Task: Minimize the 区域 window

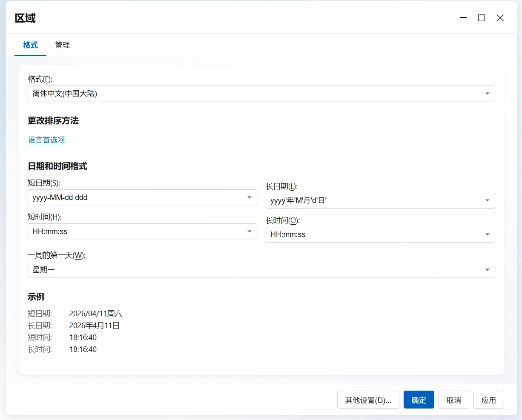Action: click(464, 18)
